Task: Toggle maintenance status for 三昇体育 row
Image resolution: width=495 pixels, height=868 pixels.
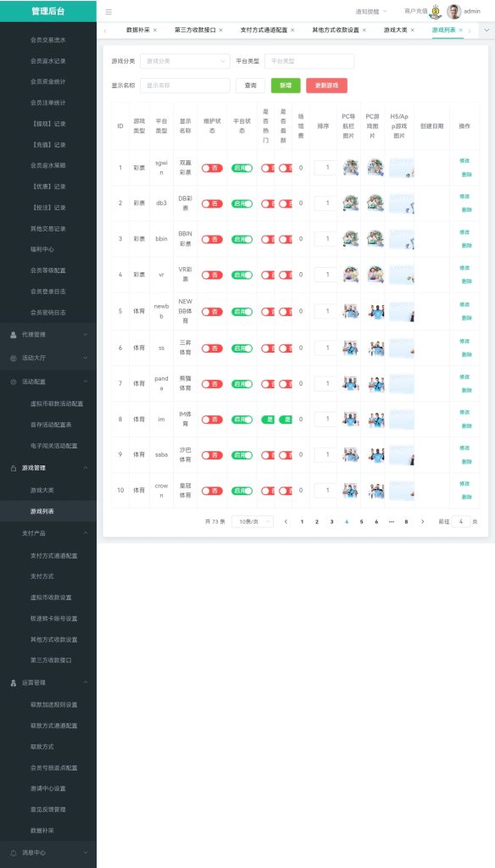Action: tap(212, 348)
